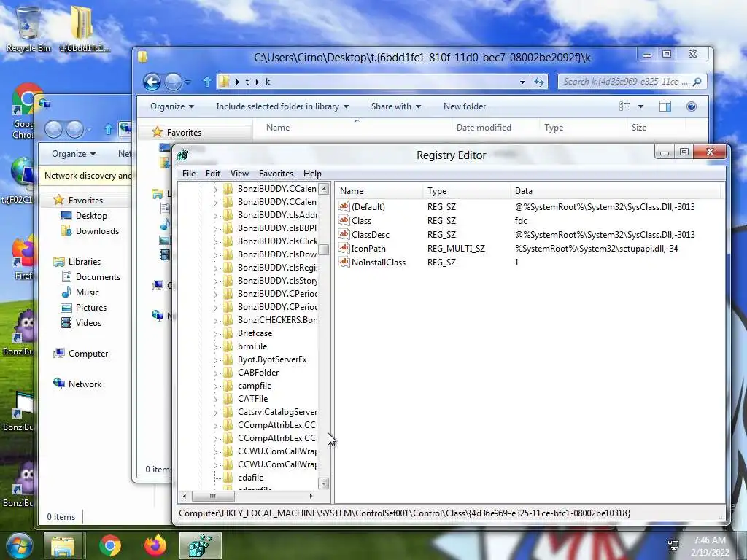Image resolution: width=747 pixels, height=560 pixels.
Task: Open File Explorer from the taskbar
Action: 63,545
